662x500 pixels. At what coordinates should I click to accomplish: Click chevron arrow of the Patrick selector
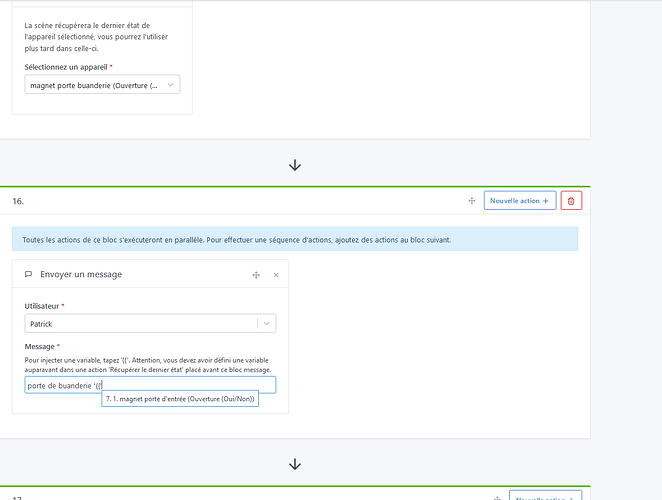coord(266,323)
